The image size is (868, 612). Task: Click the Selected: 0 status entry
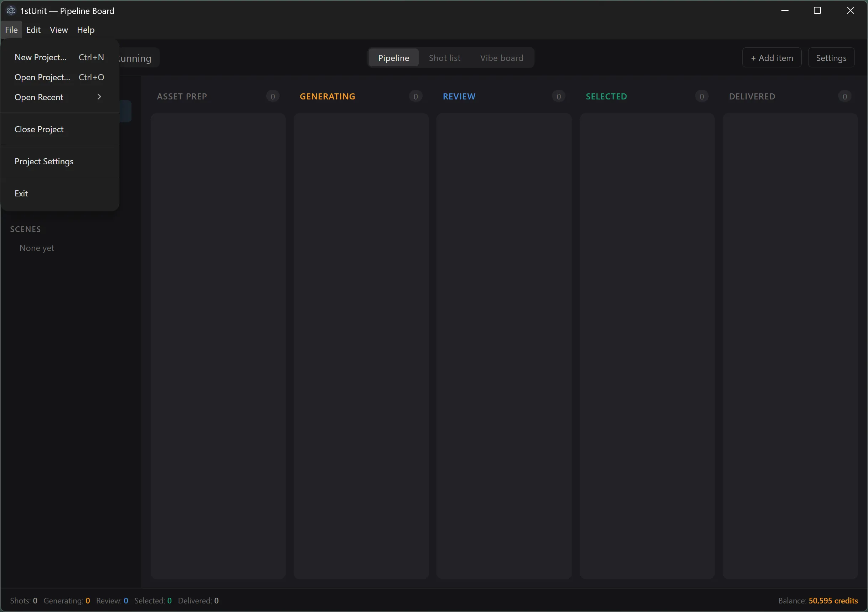153,601
